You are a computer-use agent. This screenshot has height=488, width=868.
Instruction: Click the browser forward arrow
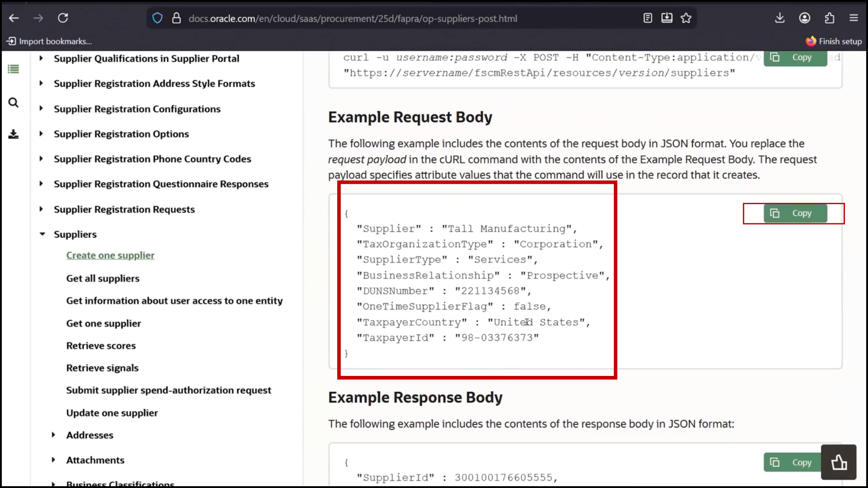pyautogui.click(x=38, y=18)
